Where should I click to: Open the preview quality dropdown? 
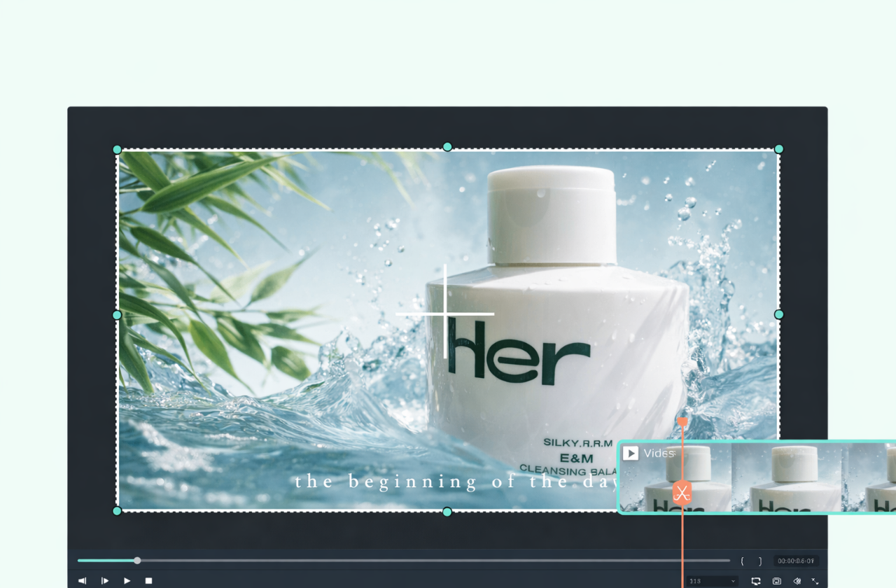[713, 581]
